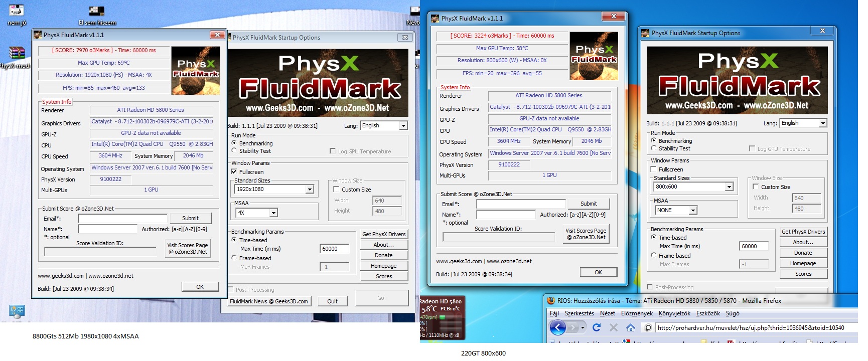Select Benchmarking radio in the 800x600 options window
The image size is (868, 361).
point(653,141)
